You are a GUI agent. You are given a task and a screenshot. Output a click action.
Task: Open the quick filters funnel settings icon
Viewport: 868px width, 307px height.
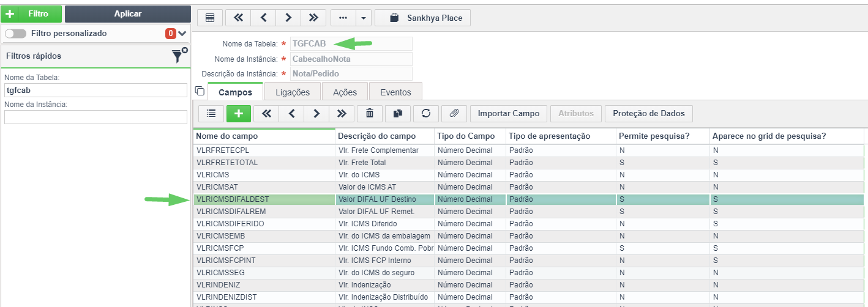(179, 55)
